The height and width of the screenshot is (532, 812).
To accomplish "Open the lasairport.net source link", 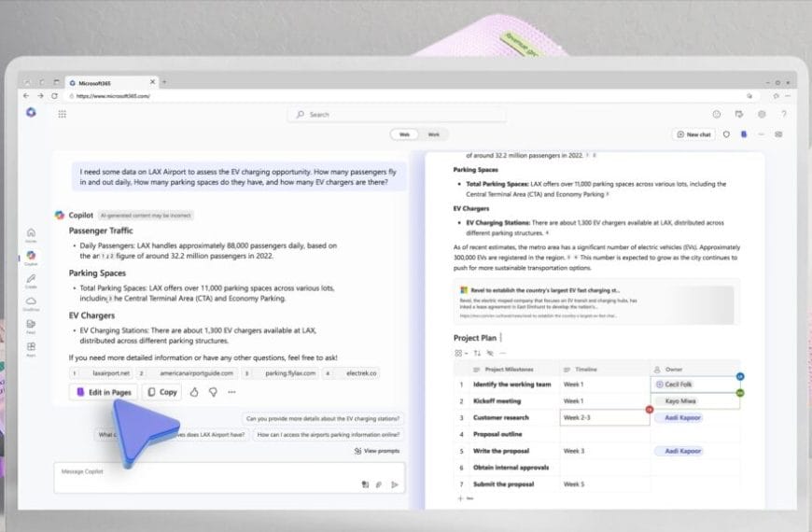I will (x=101, y=373).
